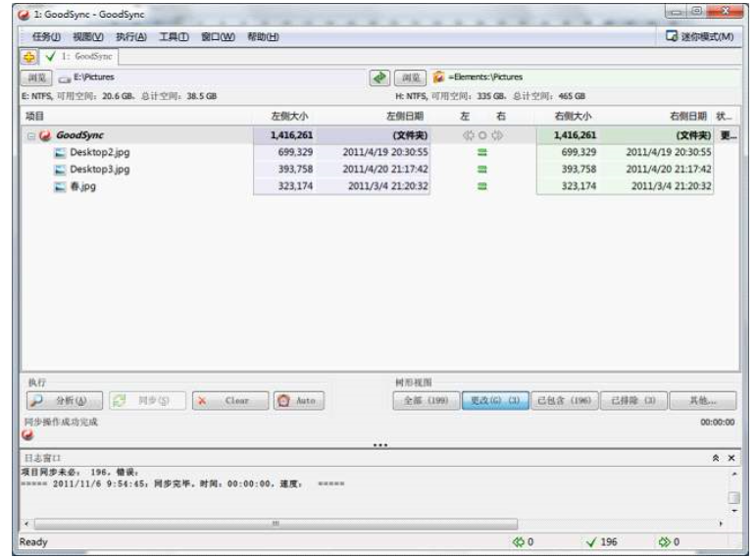Click the log window vertical scrollbar thumb
Viewport: 756px width, 558px height.
pos(733,498)
